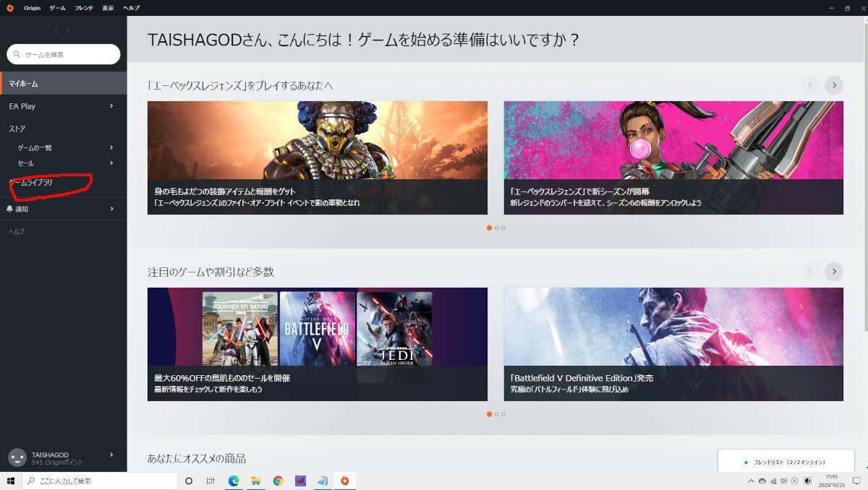Expand the ゲームの一覧 submenu arrow
Image resolution: width=868 pixels, height=490 pixels.
tap(111, 147)
